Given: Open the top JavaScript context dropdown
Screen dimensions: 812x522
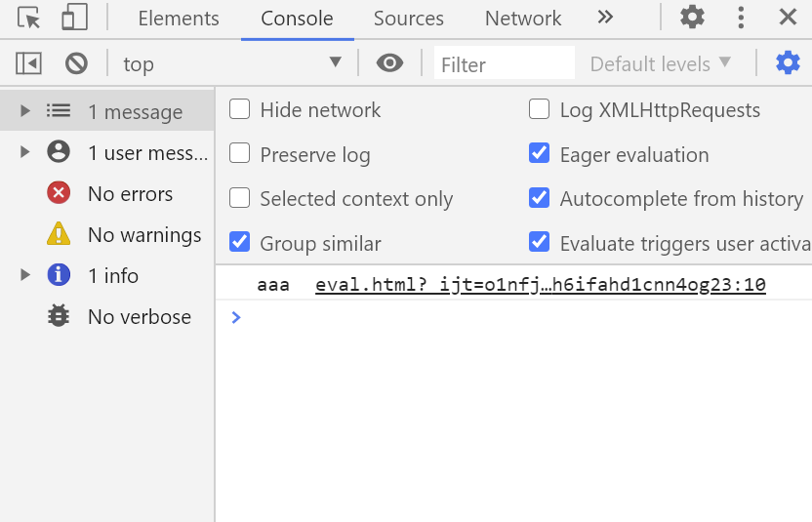Looking at the screenshot, I should (x=232, y=63).
